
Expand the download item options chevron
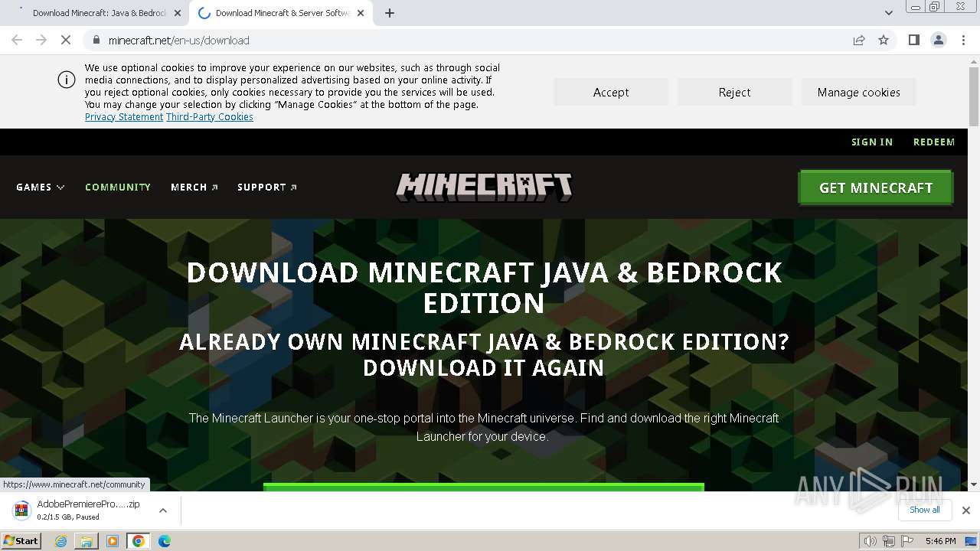[x=163, y=510]
